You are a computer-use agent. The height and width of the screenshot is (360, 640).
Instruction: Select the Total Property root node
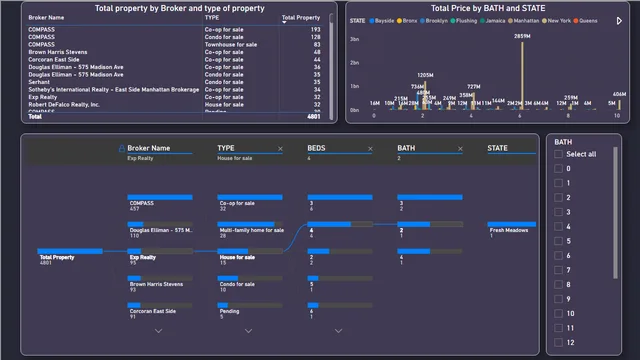click(x=70, y=257)
